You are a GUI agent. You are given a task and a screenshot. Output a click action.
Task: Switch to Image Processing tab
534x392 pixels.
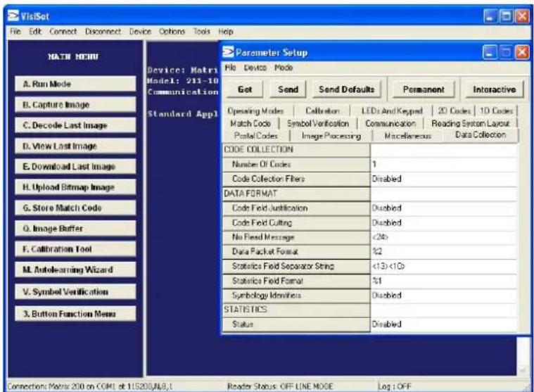[331, 136]
